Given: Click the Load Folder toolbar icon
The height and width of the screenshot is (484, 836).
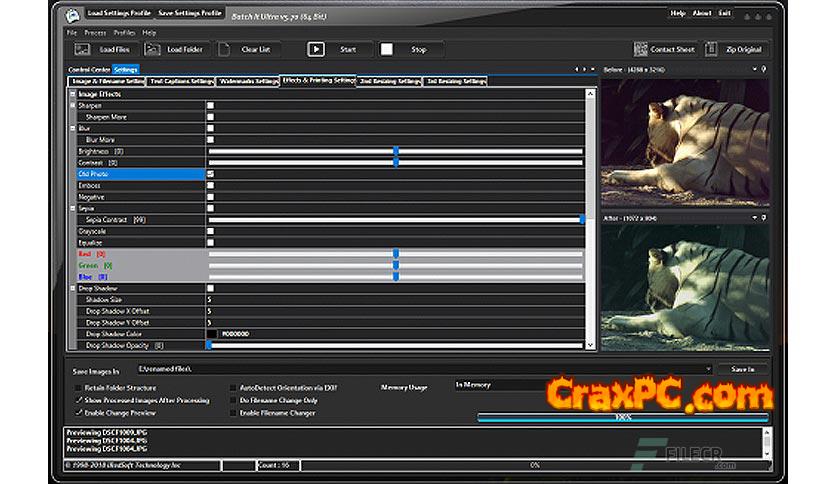Looking at the screenshot, I should (x=151, y=49).
